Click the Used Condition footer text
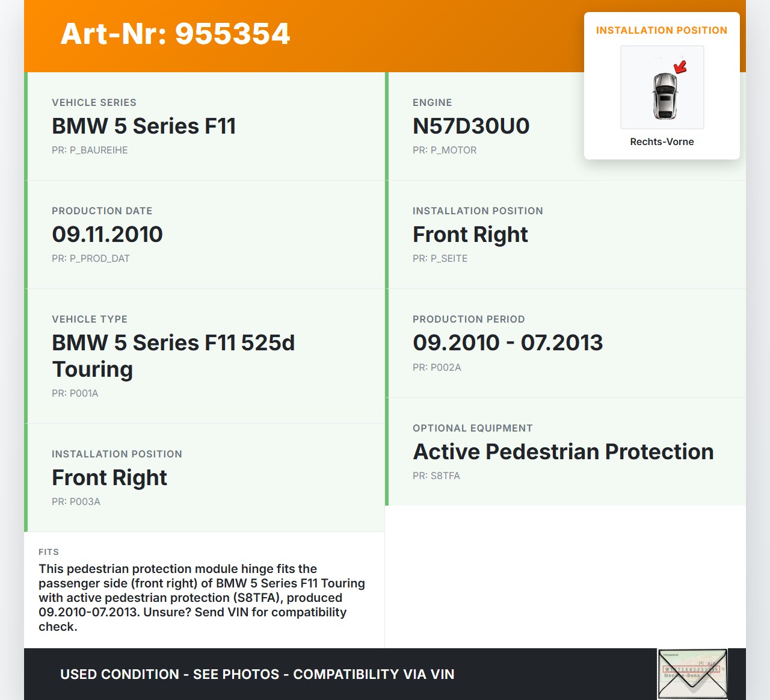 tap(257, 674)
